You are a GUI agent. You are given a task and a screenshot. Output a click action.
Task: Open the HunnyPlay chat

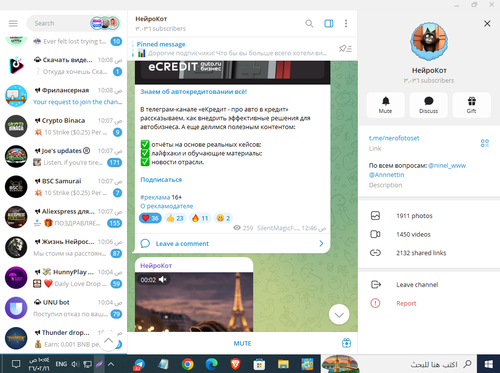click(63, 278)
